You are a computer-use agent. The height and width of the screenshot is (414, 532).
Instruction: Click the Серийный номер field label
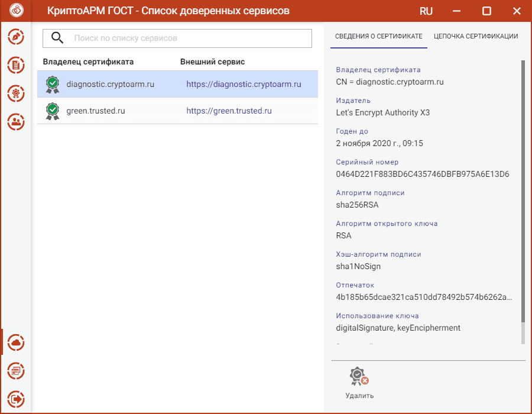(x=367, y=162)
